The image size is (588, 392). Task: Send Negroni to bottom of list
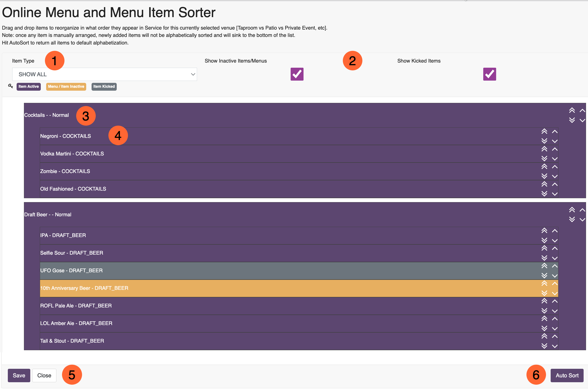point(544,141)
